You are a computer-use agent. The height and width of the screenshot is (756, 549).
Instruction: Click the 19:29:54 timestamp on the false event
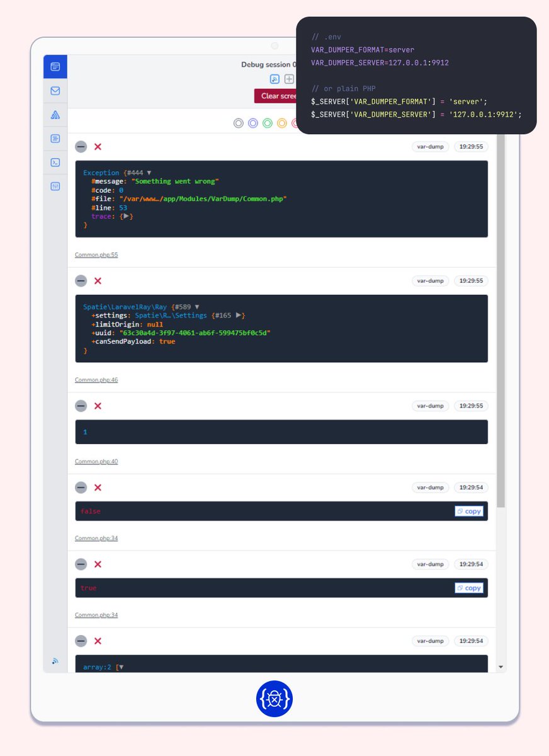point(472,488)
